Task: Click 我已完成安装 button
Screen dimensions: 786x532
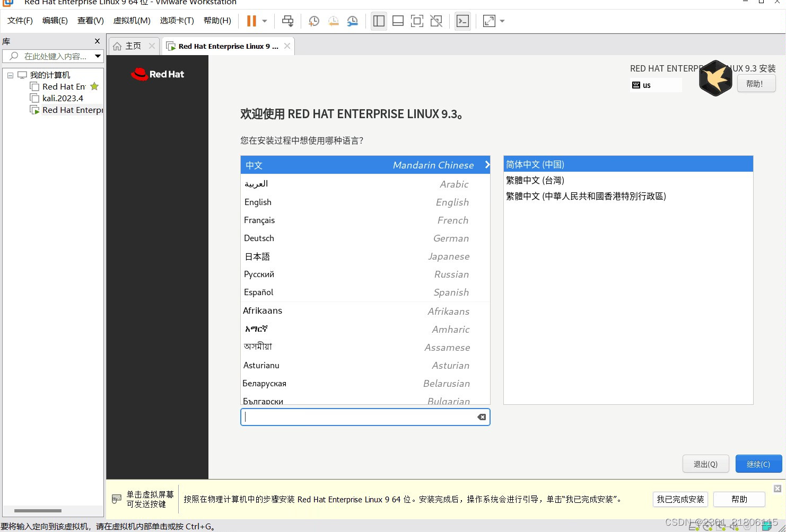Action: pyautogui.click(x=680, y=499)
